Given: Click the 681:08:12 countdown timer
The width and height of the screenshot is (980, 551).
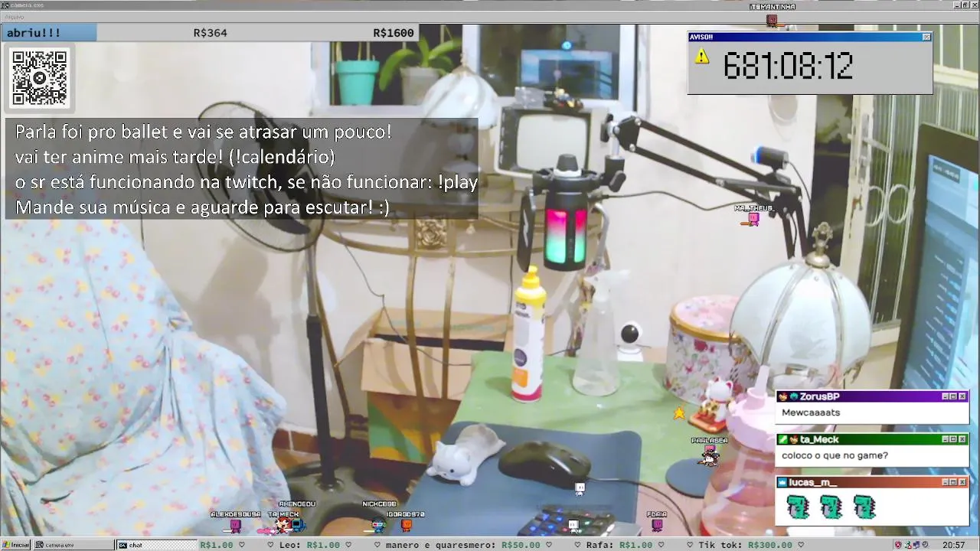Looking at the screenshot, I should [x=788, y=67].
